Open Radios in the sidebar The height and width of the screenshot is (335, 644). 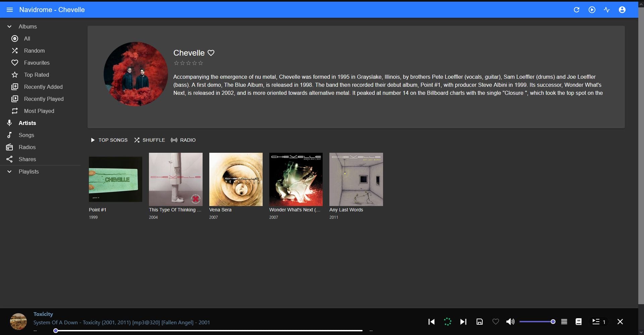40,147
